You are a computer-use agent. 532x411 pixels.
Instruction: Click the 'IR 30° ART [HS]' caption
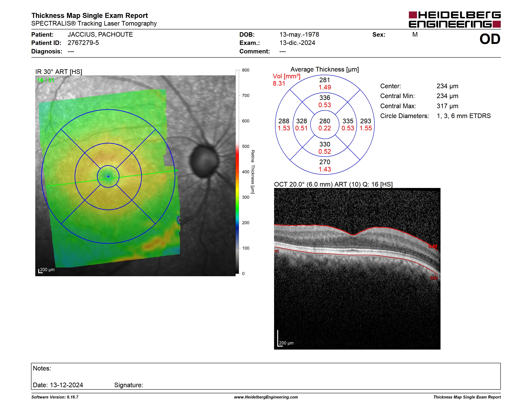(59, 72)
